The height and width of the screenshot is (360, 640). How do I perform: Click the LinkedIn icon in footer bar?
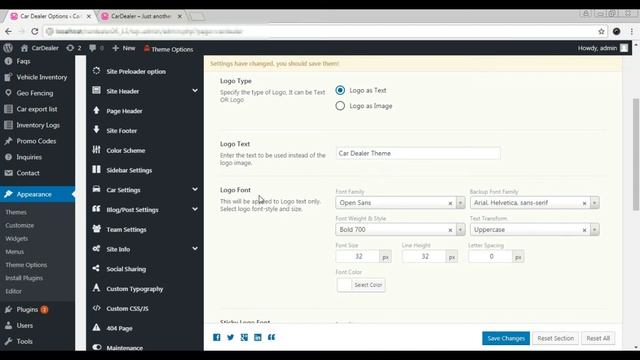(x=258, y=337)
